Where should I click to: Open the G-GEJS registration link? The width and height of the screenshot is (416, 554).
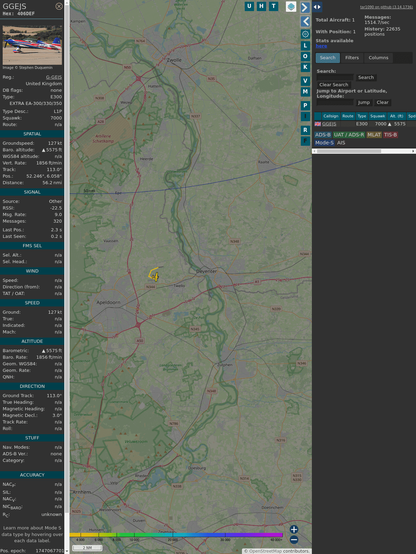pos(54,77)
